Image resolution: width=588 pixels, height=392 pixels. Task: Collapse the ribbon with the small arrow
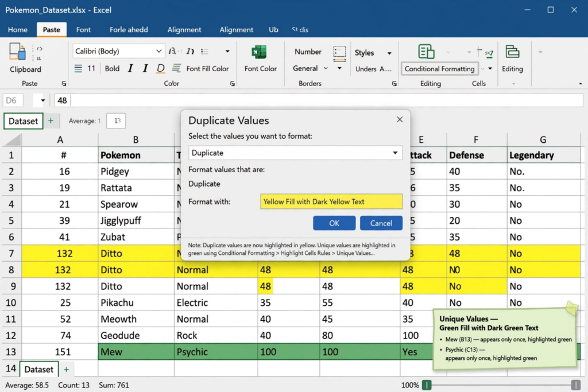[x=581, y=84]
